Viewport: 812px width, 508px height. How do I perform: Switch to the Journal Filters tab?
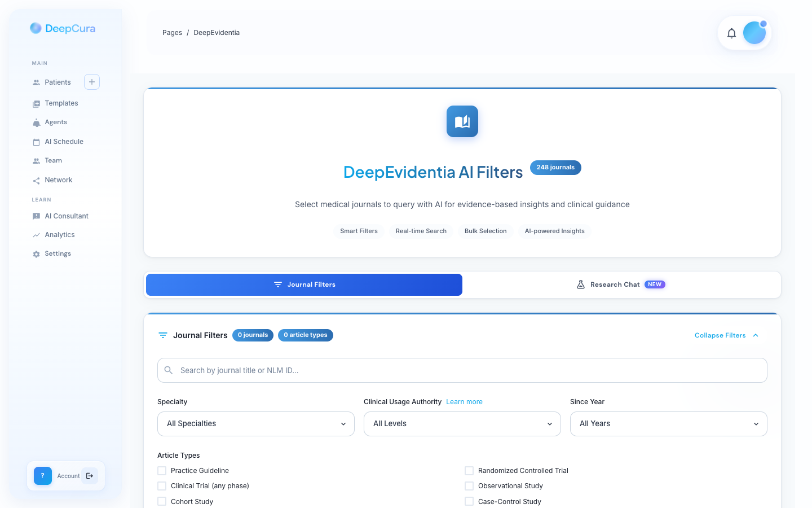pyautogui.click(x=304, y=284)
